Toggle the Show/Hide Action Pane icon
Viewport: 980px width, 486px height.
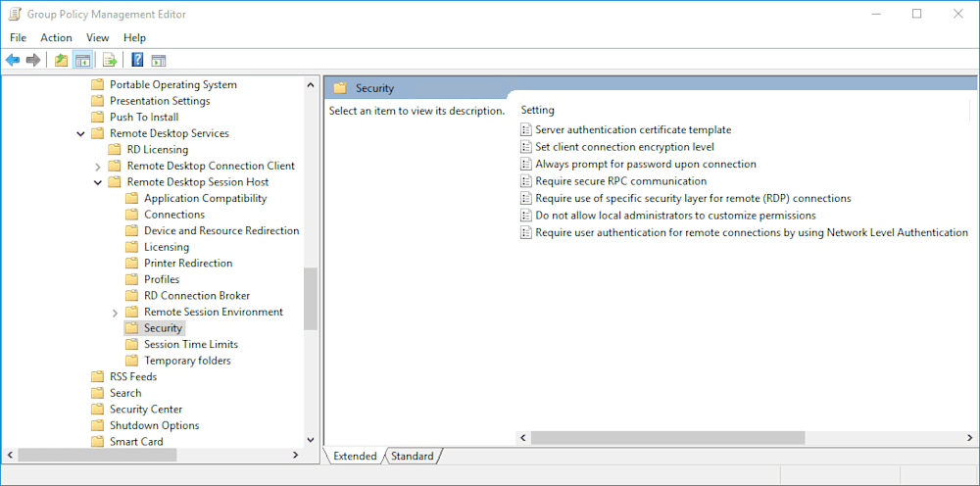[x=159, y=60]
